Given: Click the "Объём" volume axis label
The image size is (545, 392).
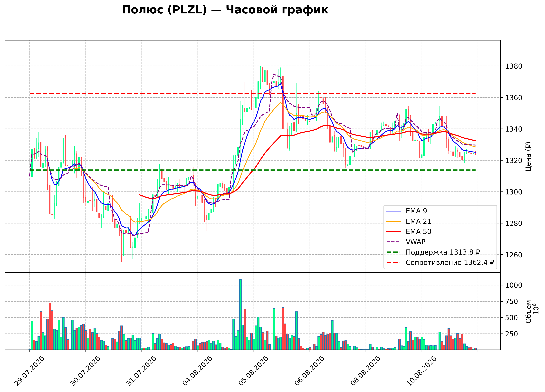Looking at the screenshot, I should (x=529, y=311).
